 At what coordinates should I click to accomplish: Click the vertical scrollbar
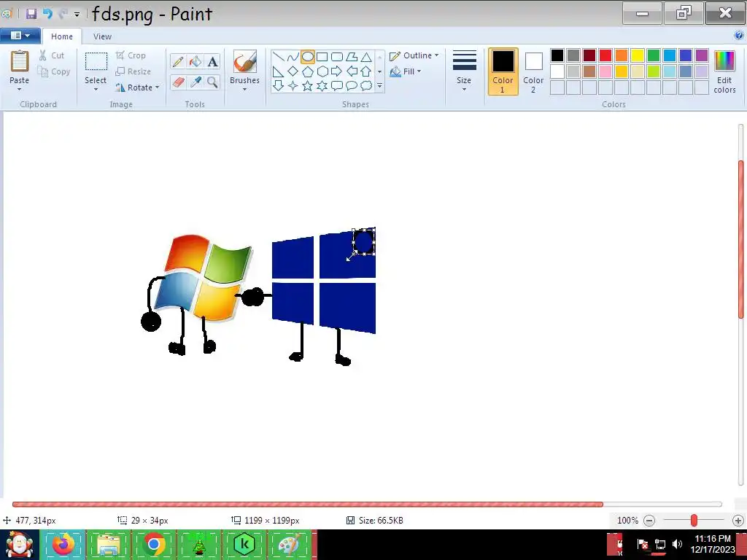741,239
